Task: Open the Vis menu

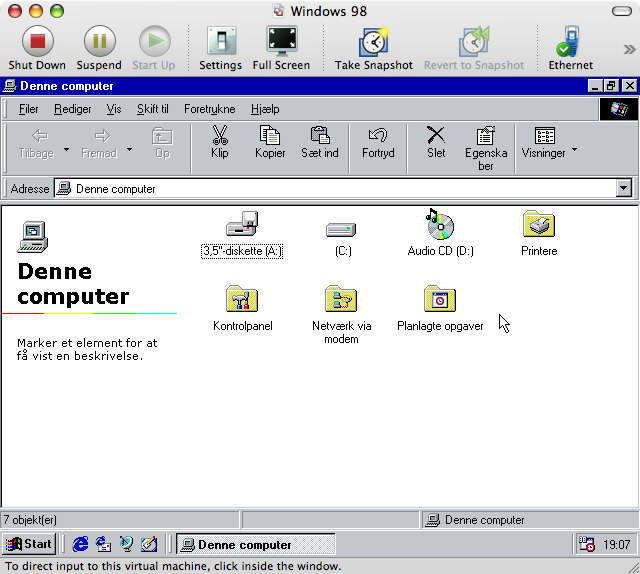Action: (114, 109)
